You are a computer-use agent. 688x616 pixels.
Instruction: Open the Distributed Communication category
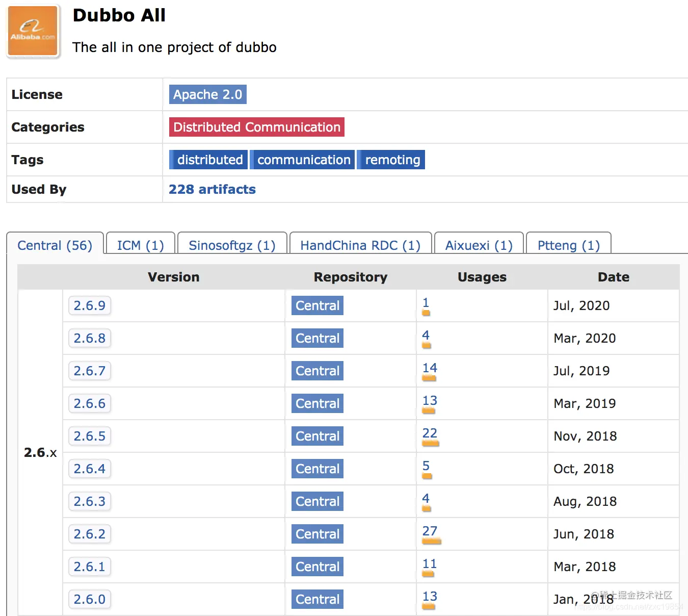coord(257,127)
